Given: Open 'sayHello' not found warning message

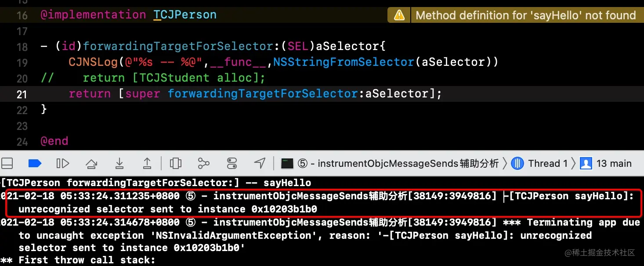Looking at the screenshot, I should tap(526, 15).
